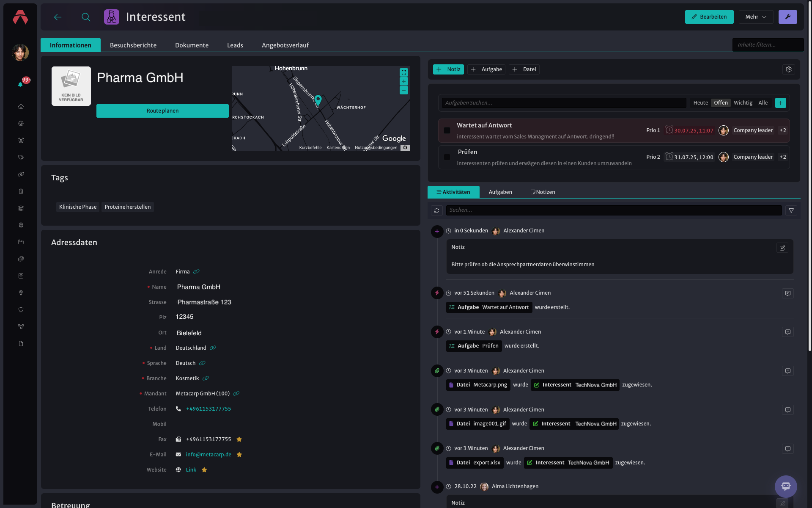Image resolution: width=812 pixels, height=508 pixels.
Task: Switch to Informationen tab
Action: coord(71,45)
